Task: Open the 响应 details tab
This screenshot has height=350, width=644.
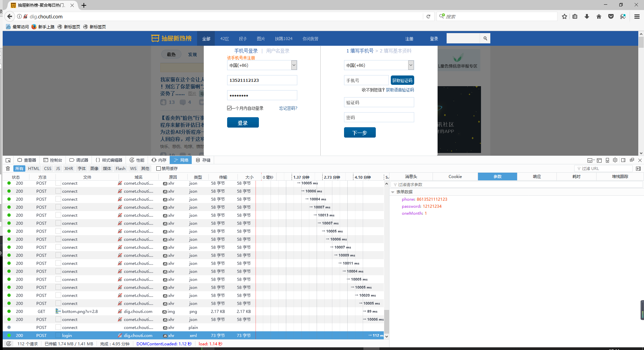Action: tap(537, 176)
